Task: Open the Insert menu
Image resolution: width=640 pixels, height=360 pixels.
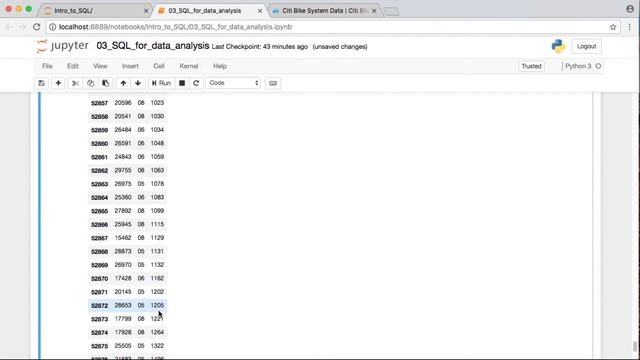Action: pyautogui.click(x=130, y=66)
